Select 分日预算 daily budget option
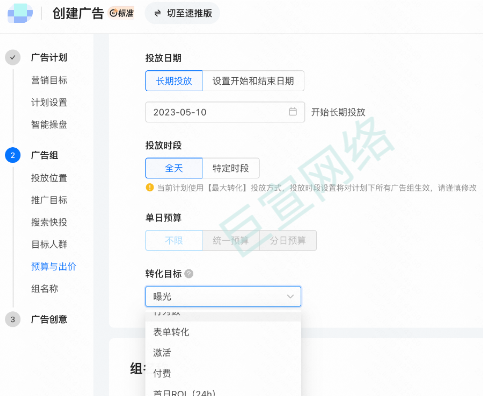Screen dimensions: 483x396 click(288, 240)
